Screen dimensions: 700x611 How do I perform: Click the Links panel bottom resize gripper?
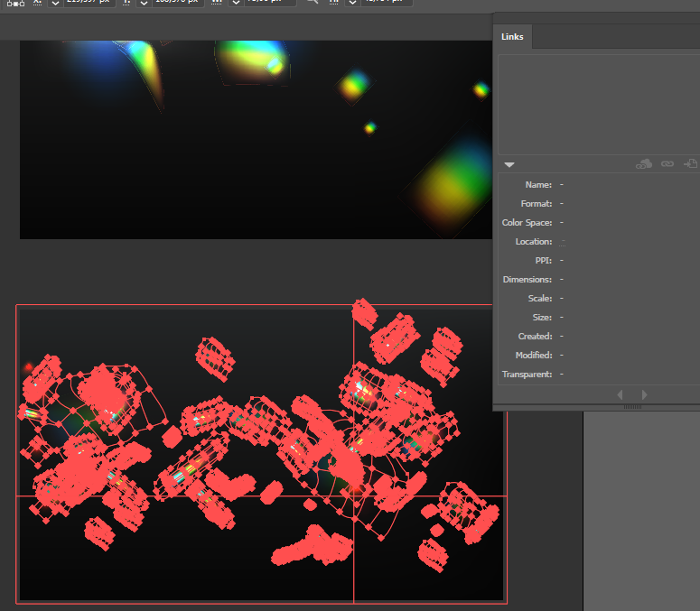coord(632,407)
